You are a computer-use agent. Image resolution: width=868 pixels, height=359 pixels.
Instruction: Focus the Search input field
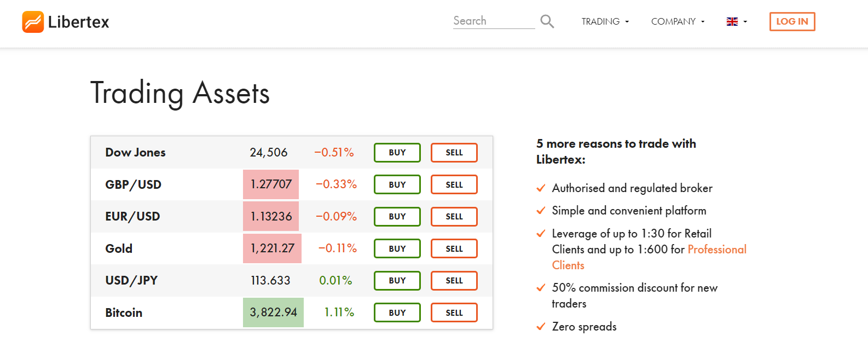coord(494,21)
